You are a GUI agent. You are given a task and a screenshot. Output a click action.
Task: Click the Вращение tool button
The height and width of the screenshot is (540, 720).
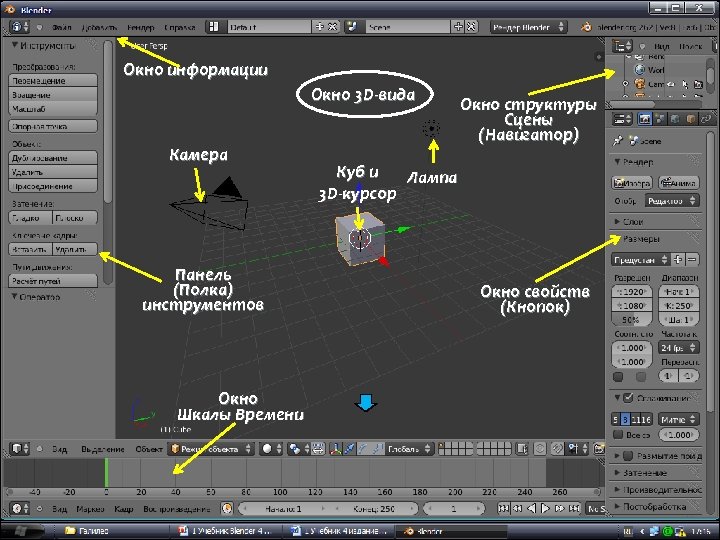click(53, 95)
